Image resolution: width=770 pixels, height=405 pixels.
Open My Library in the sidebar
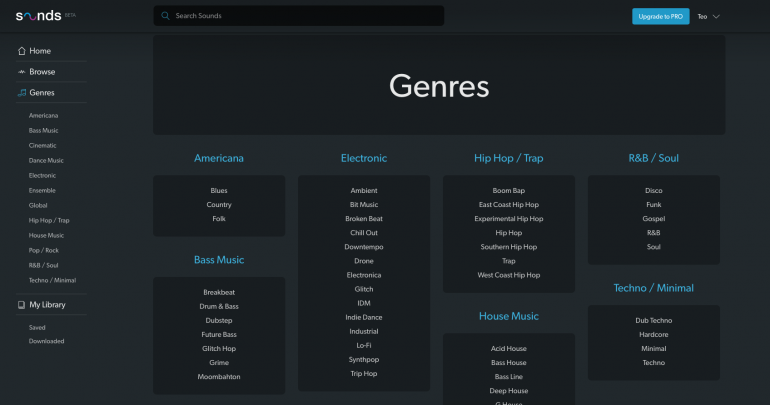pos(47,305)
